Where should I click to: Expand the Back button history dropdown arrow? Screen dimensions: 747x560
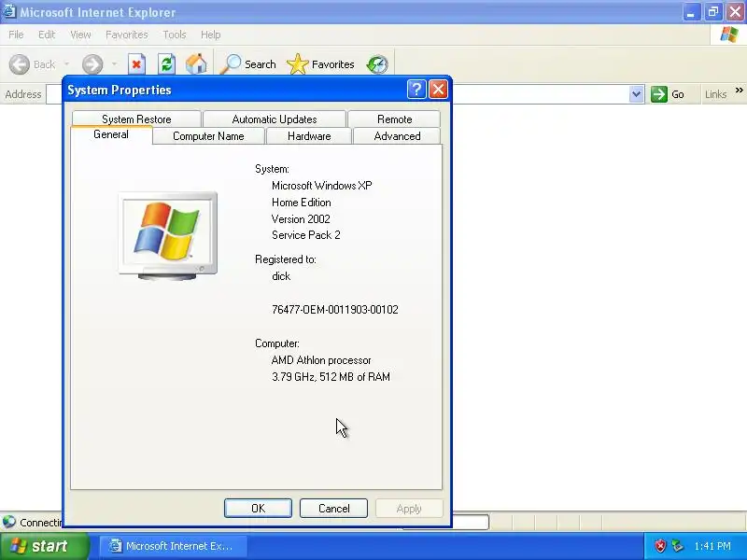coord(66,64)
